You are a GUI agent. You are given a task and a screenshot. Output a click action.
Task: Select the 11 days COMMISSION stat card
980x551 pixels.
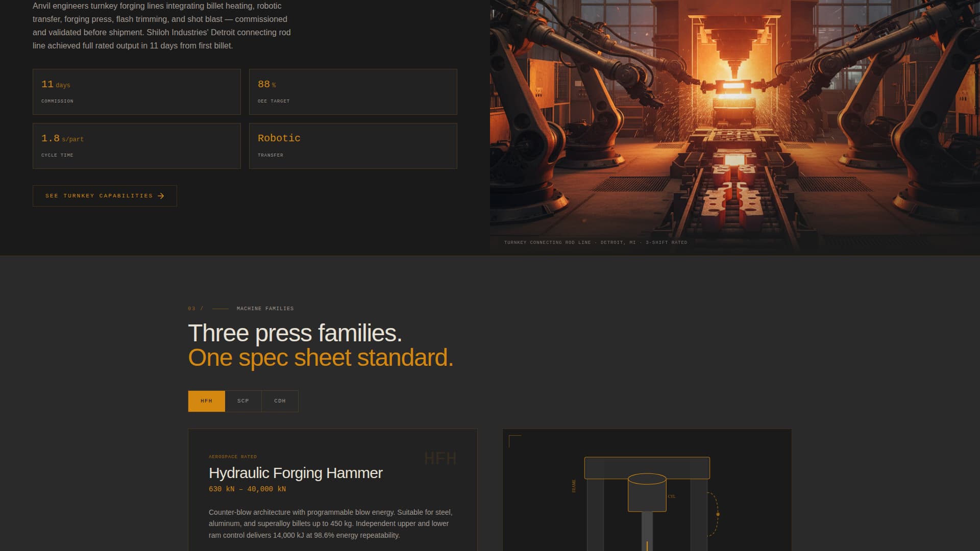click(x=136, y=92)
